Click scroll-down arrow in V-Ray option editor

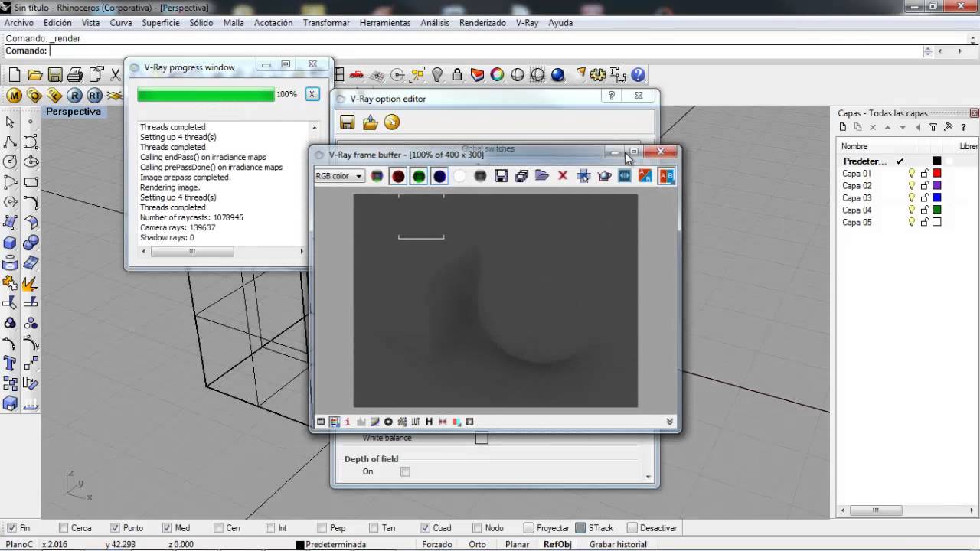coord(648,477)
